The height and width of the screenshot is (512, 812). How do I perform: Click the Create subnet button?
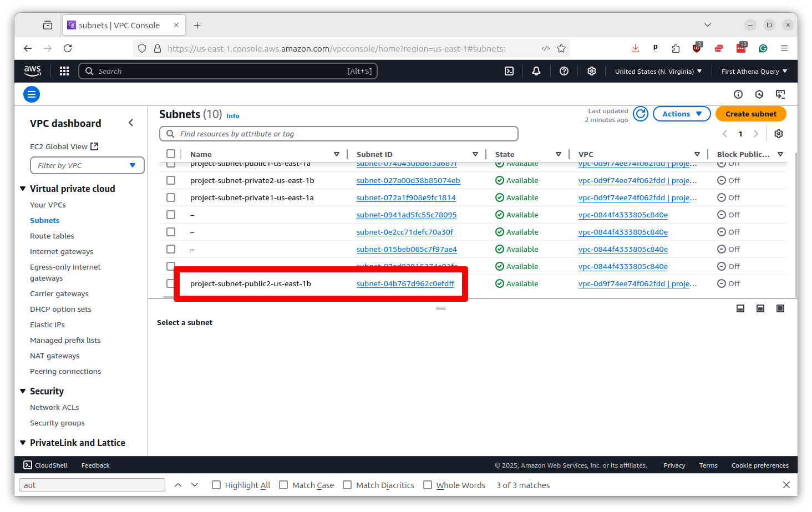tap(750, 114)
